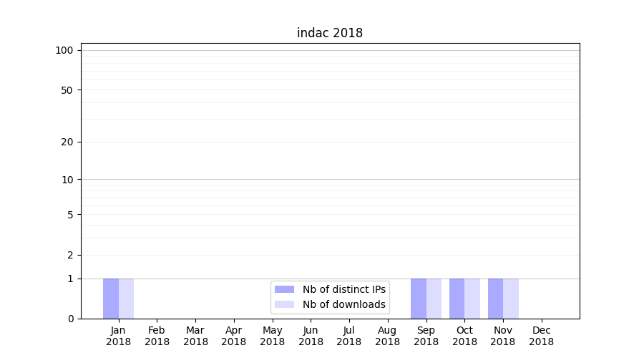Click the 'Nb of distinct IPs' legend swatch
Viewport: 644px width, 358px height.
click(284, 289)
